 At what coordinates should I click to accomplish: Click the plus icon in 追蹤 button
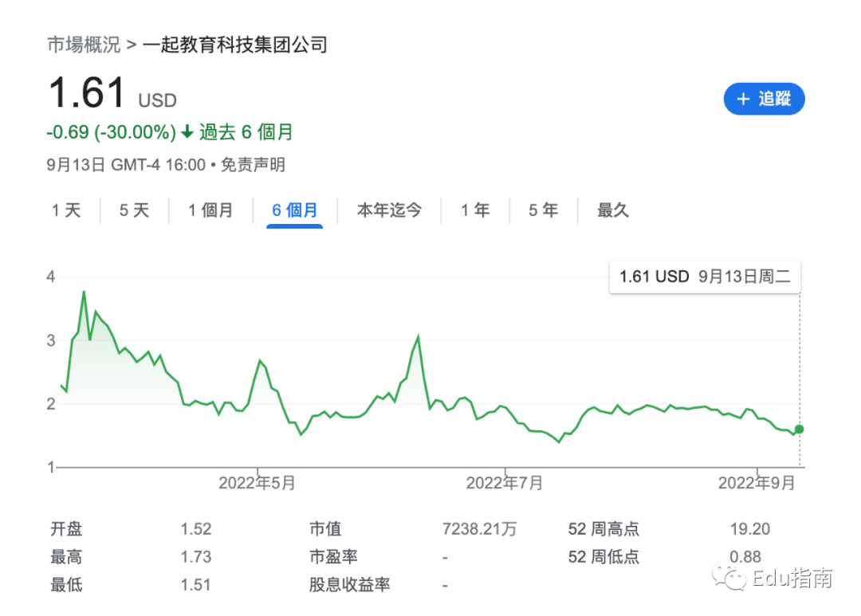point(743,99)
